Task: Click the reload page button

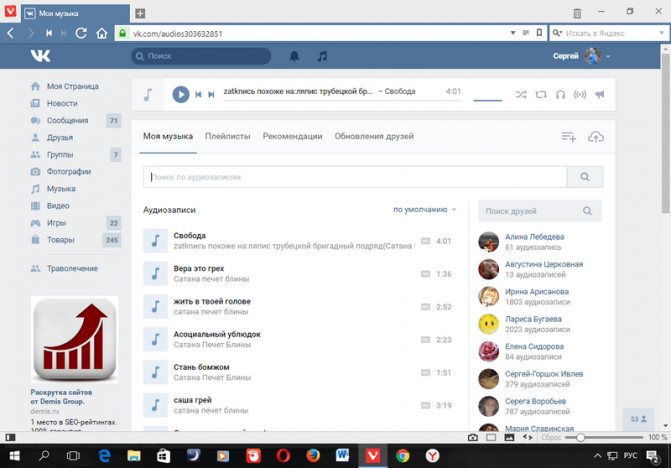Action: pos(81,33)
